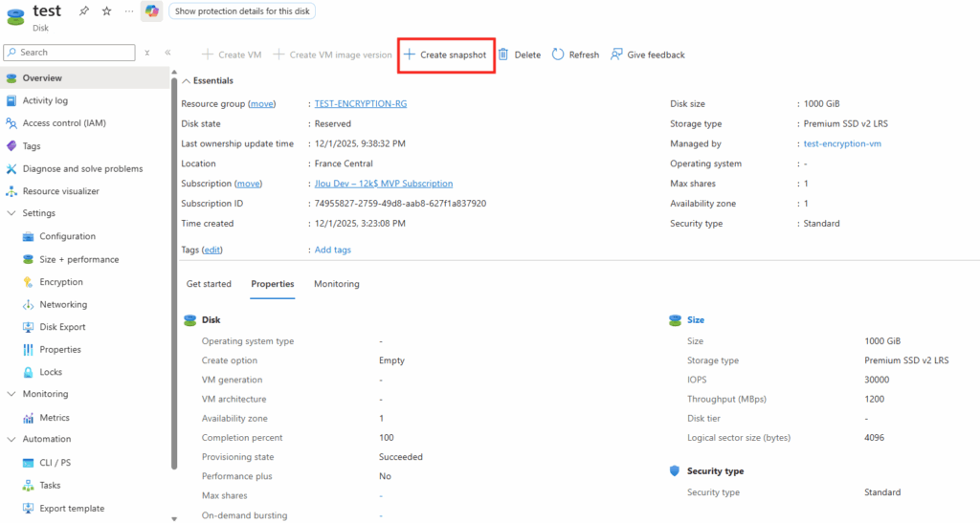Screen dimensions: 980x523
Task: Switch to the Get started tab
Action: (209, 284)
